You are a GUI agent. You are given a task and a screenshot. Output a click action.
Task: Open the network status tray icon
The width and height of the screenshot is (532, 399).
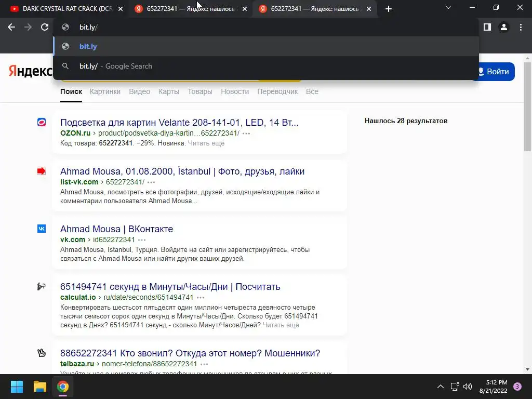(455, 387)
